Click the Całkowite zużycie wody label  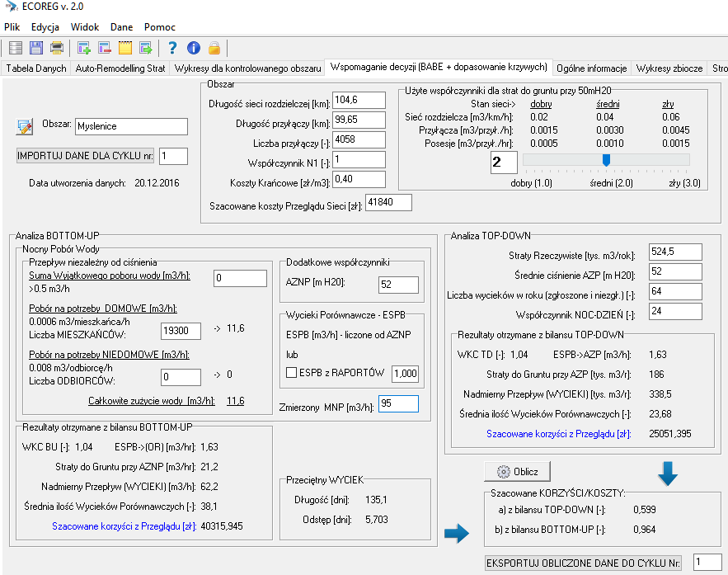coord(152,401)
